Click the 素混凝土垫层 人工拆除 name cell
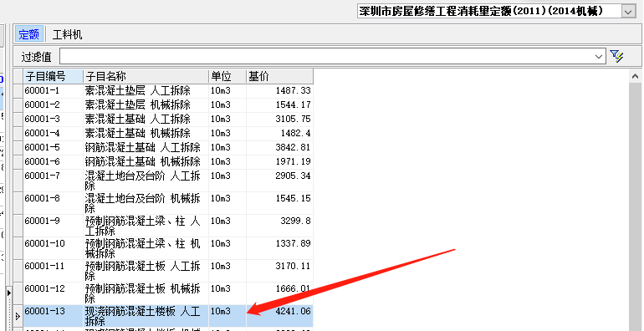This screenshot has height=331, width=644. 146,91
